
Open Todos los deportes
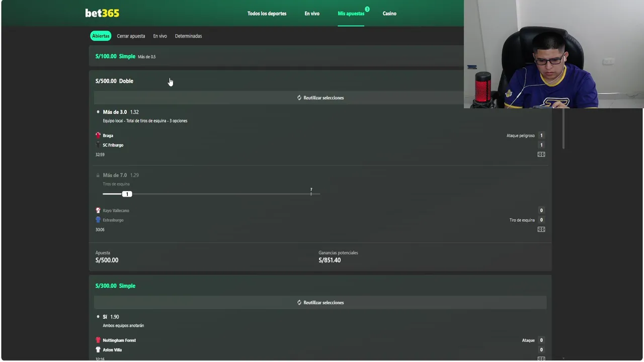[x=267, y=14]
